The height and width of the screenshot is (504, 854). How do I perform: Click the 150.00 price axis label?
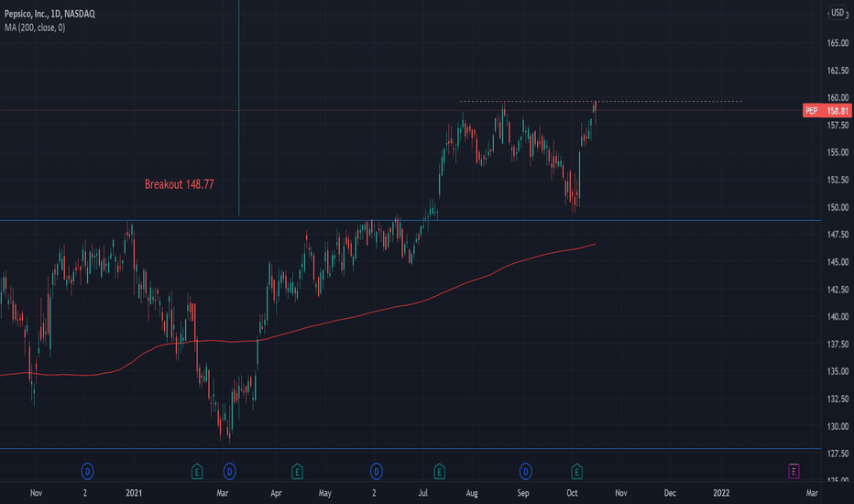click(838, 207)
